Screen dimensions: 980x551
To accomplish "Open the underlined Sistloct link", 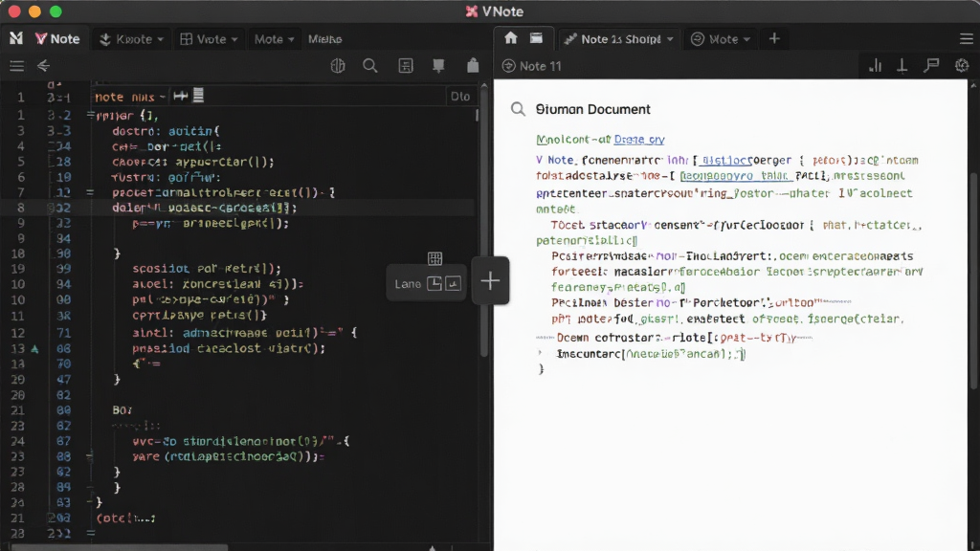I will click(x=725, y=161).
